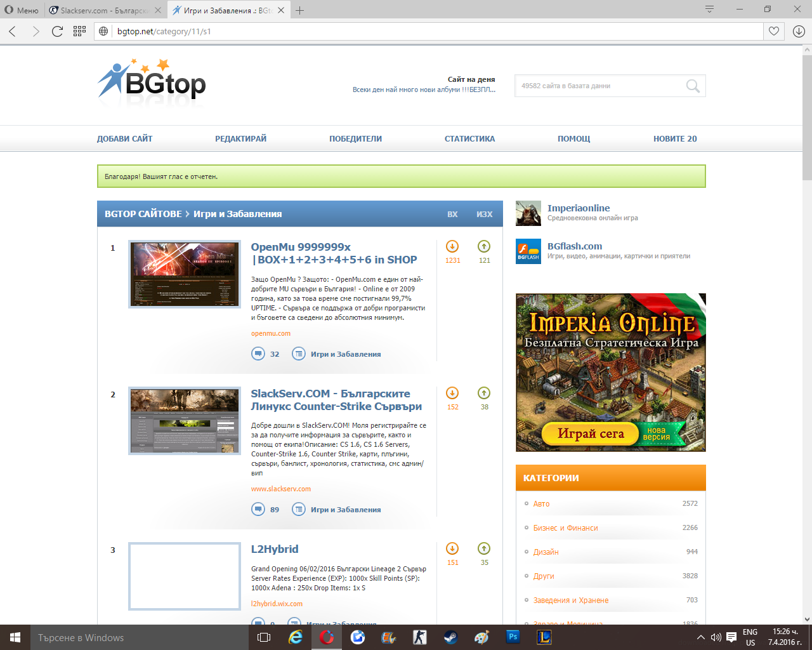The height and width of the screenshot is (650, 812).
Task: Focus the site search field
Action: 599,86
